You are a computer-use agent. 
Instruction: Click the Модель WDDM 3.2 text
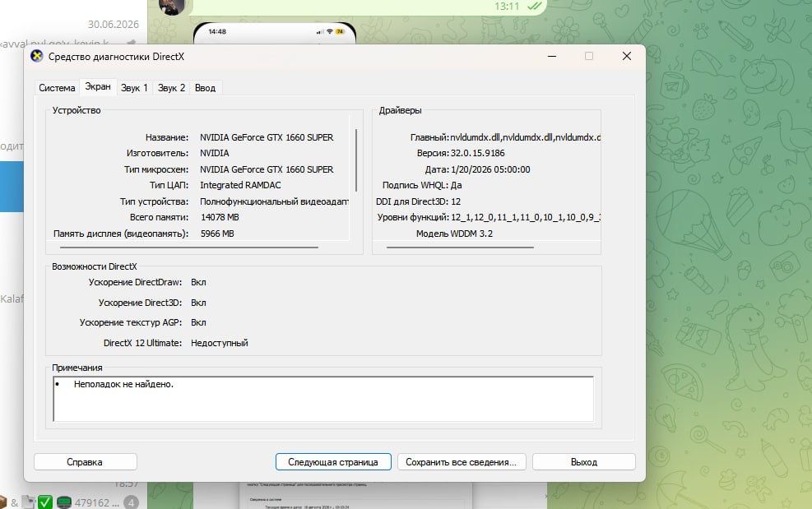(454, 234)
